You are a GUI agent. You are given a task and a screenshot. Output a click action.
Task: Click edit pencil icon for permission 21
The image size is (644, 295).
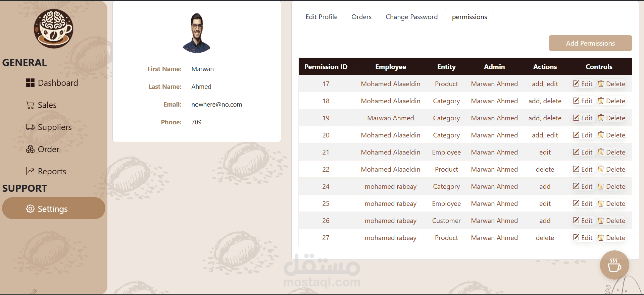[x=576, y=152]
